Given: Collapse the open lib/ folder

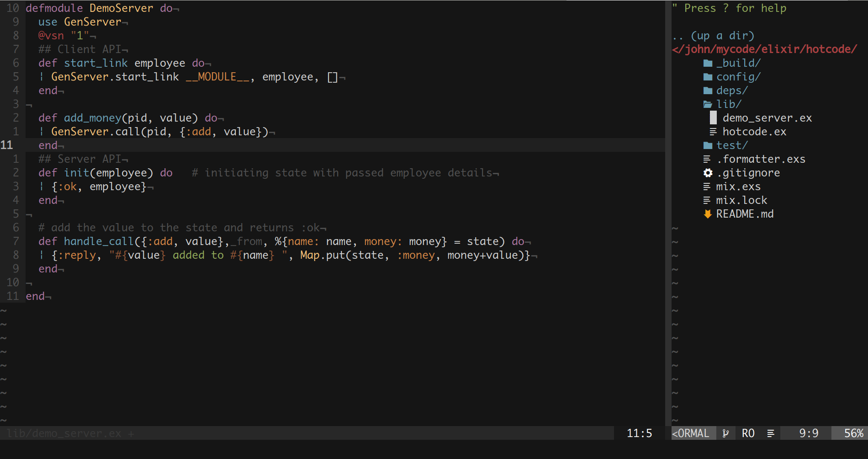Looking at the screenshot, I should click(729, 104).
